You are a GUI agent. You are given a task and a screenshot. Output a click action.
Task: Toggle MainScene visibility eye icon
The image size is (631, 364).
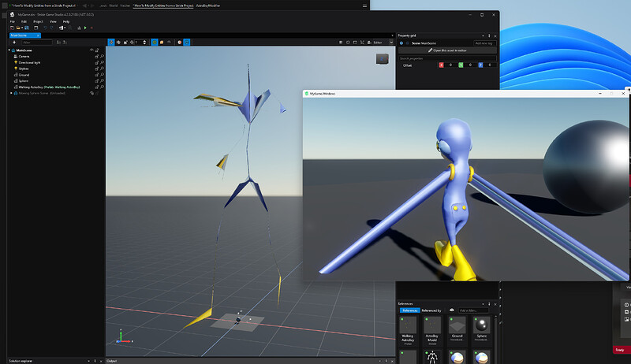pos(91,50)
